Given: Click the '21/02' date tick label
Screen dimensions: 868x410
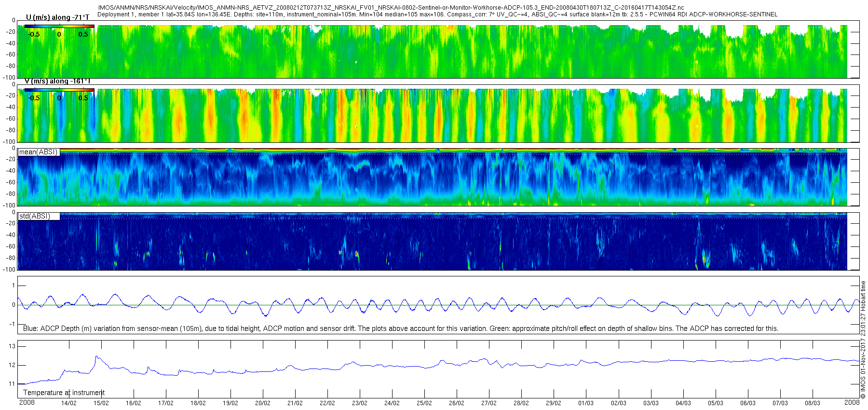Looking at the screenshot, I should [x=295, y=403].
